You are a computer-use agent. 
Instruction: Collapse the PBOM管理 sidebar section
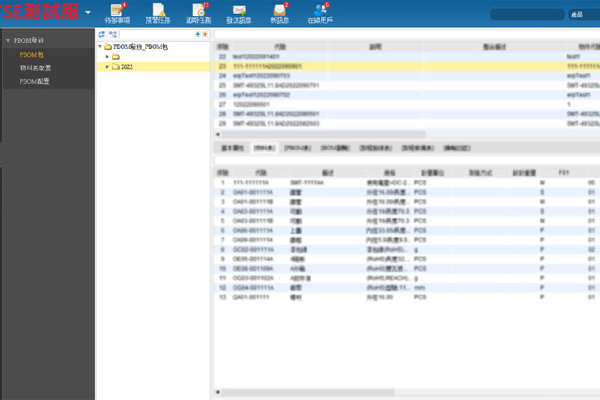click(8, 41)
